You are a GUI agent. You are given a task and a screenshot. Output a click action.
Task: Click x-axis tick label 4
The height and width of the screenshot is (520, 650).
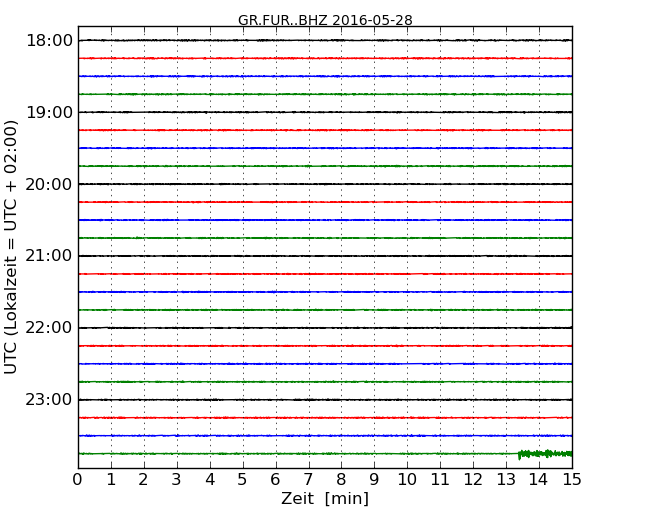tap(210, 479)
